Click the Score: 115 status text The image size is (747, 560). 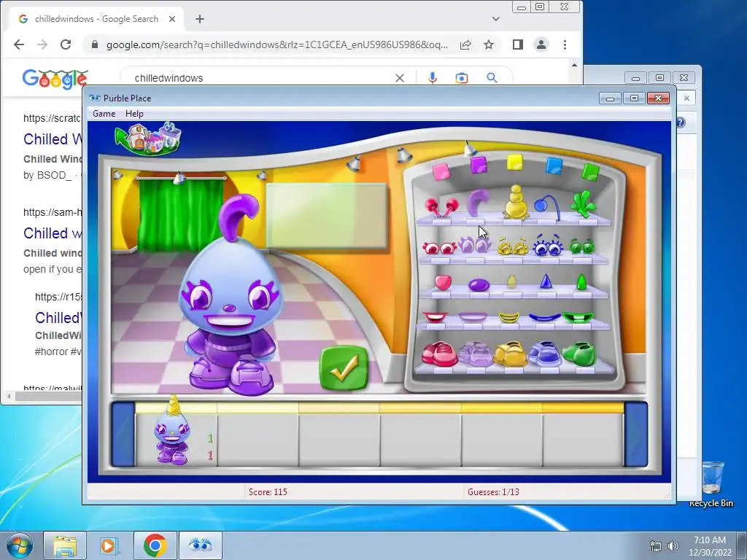(268, 492)
